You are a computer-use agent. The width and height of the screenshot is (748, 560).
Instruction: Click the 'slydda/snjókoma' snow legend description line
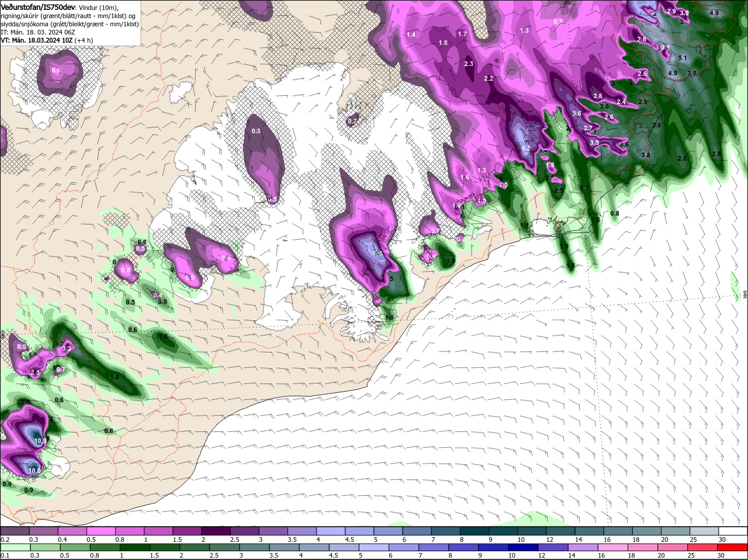click(x=70, y=24)
